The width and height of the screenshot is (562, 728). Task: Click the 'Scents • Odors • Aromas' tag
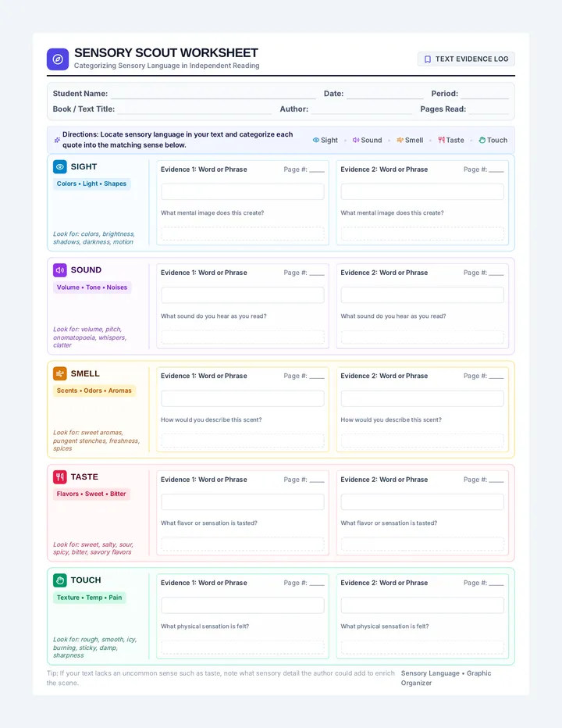(x=94, y=391)
